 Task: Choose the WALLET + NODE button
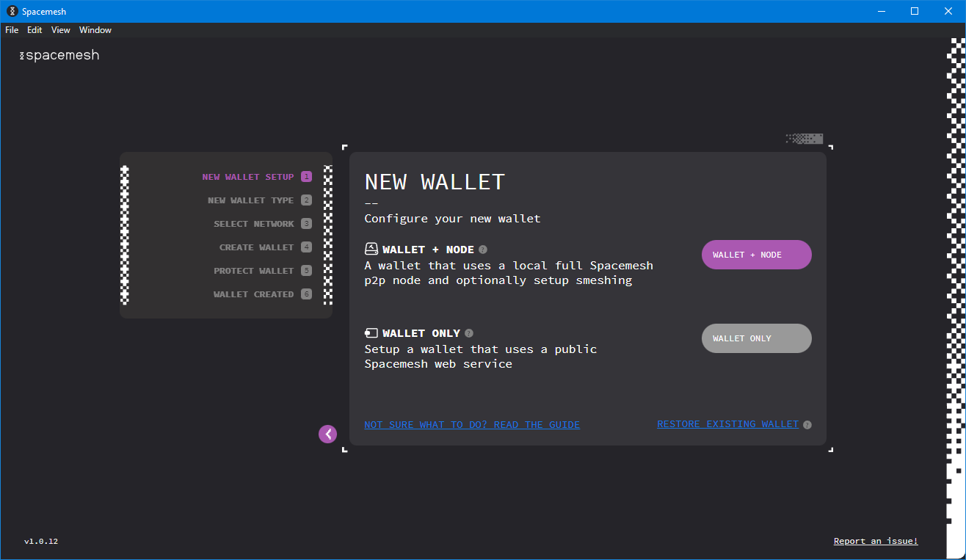pyautogui.click(x=757, y=255)
